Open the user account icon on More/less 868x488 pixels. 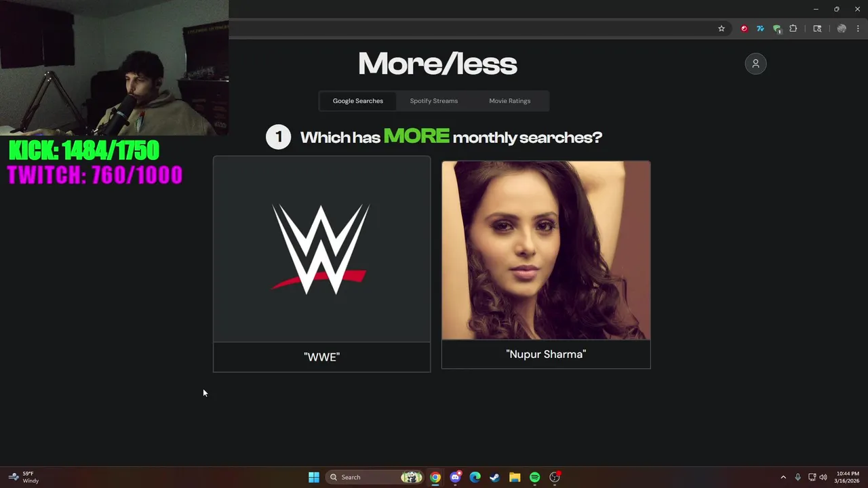point(755,64)
